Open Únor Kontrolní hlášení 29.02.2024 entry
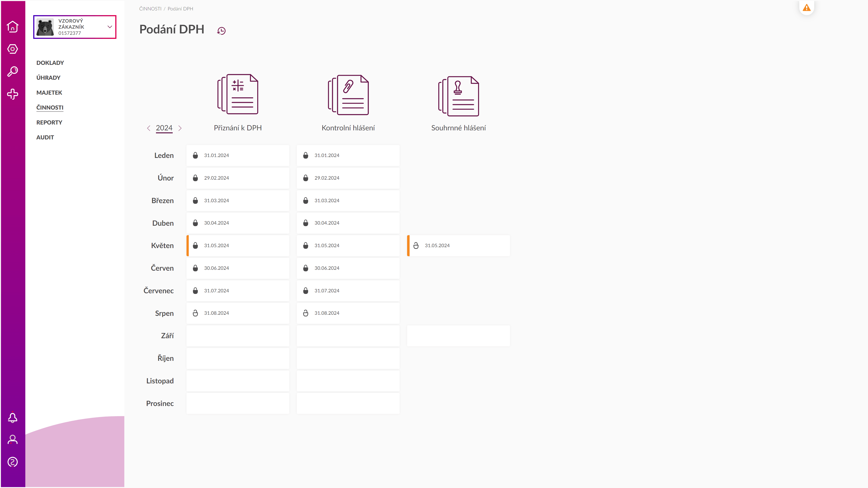This screenshot has width=868, height=488. (x=348, y=178)
